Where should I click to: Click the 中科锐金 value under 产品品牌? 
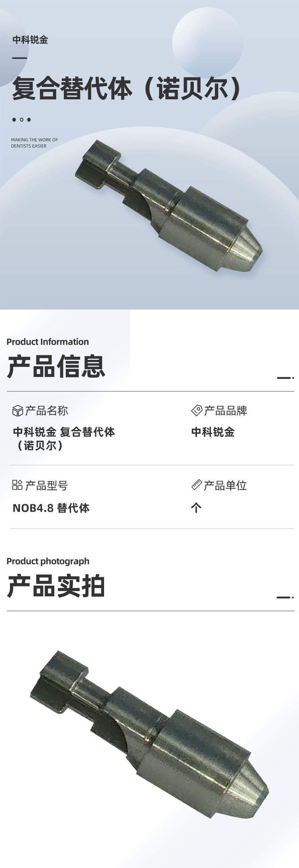pos(213,432)
